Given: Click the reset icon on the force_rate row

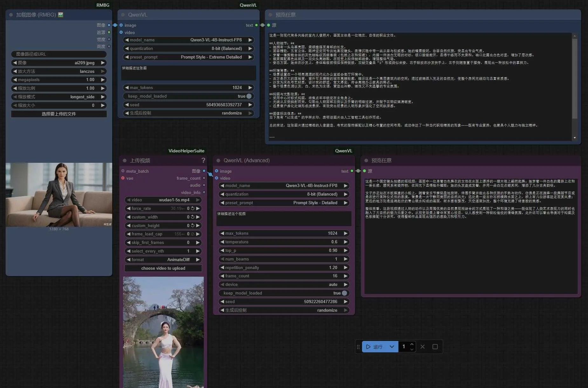Looking at the screenshot, I should pos(193,208).
